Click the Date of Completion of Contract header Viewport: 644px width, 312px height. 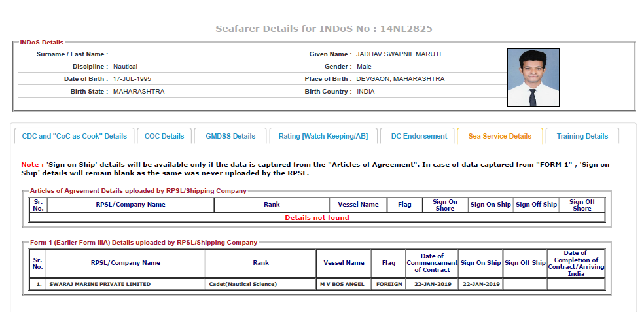[x=576, y=263]
